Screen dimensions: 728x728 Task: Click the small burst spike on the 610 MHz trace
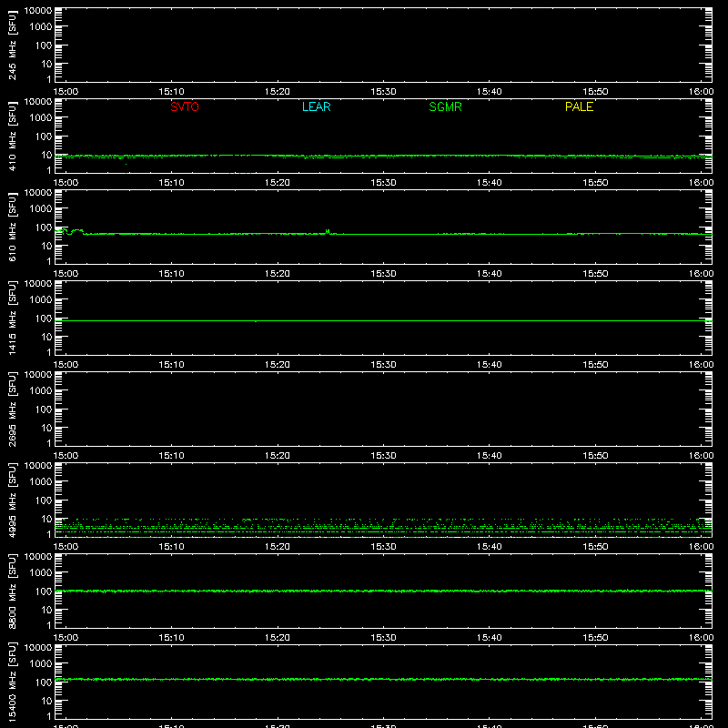(x=328, y=231)
